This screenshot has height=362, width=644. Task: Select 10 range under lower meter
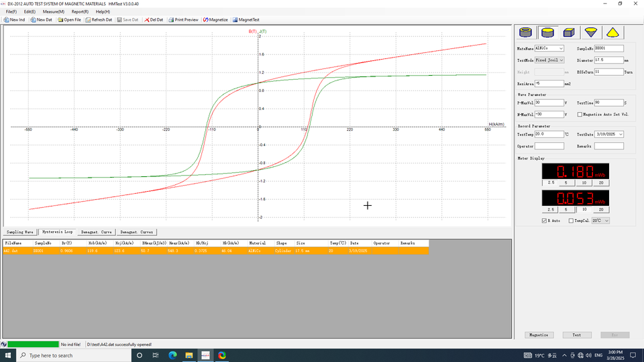tap(584, 209)
